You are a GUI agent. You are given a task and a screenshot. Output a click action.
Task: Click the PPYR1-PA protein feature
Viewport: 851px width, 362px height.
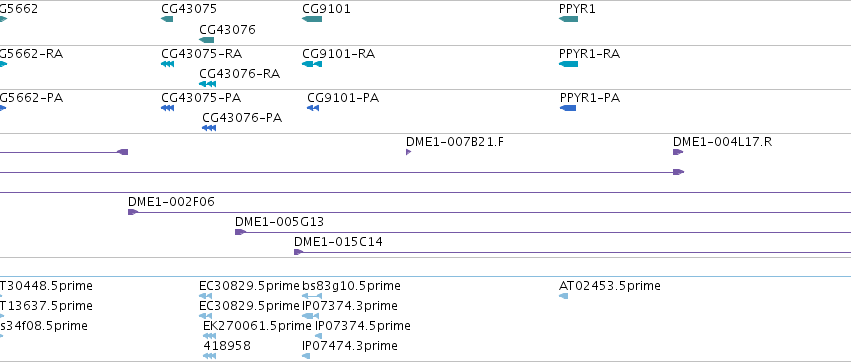(x=568, y=108)
